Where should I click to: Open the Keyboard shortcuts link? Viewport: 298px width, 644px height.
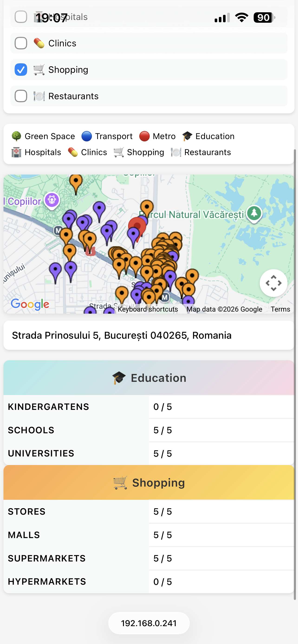point(148,309)
